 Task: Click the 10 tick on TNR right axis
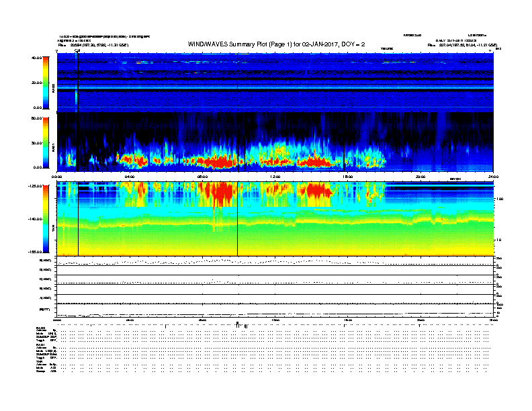click(498, 240)
